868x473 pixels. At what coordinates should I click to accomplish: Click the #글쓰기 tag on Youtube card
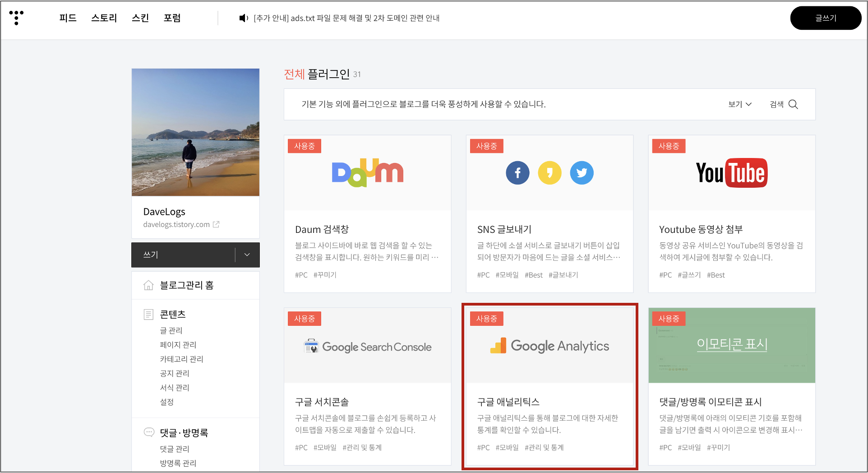[689, 275]
